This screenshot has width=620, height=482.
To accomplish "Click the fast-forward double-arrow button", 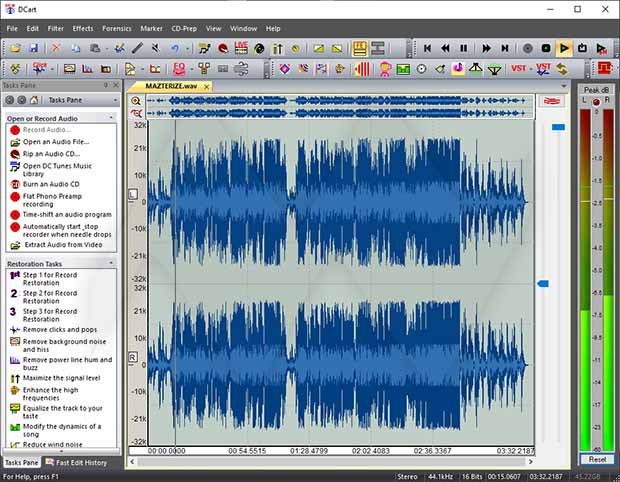I will tap(486, 48).
